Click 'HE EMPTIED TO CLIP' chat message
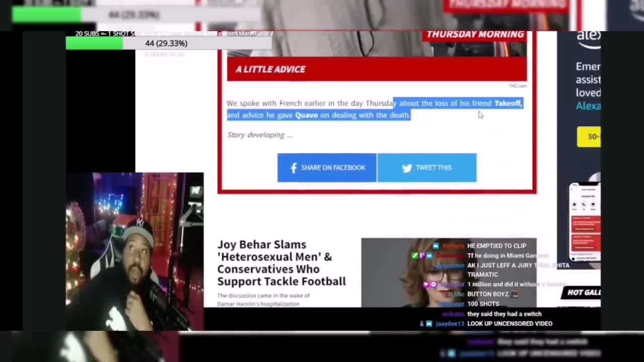Viewport: 644px width, 362px height. [497, 246]
